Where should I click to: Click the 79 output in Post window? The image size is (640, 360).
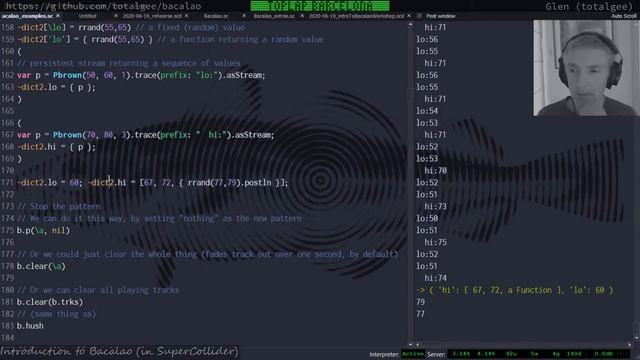click(420, 302)
